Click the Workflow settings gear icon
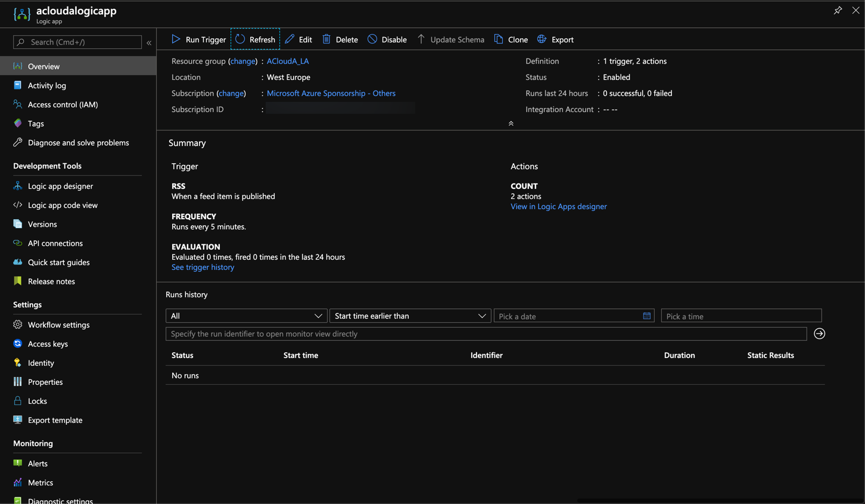This screenshot has height=504, width=865. (x=18, y=325)
